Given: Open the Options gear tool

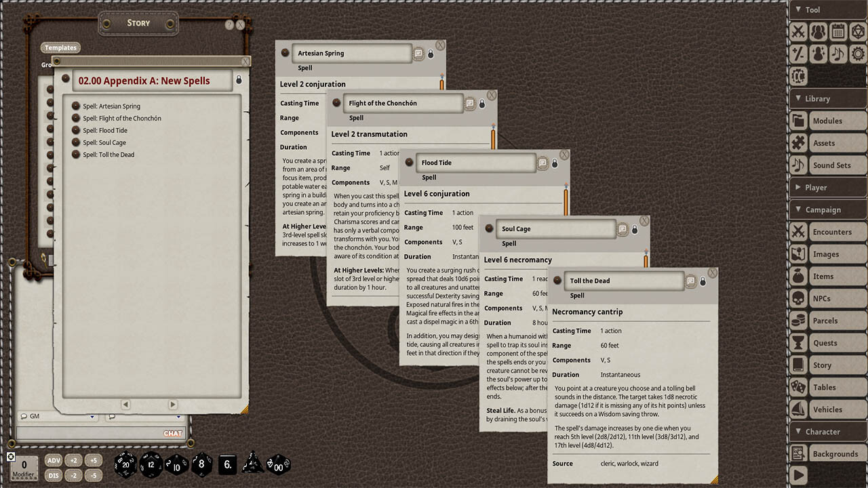Looking at the screenshot, I should pyautogui.click(x=858, y=54).
